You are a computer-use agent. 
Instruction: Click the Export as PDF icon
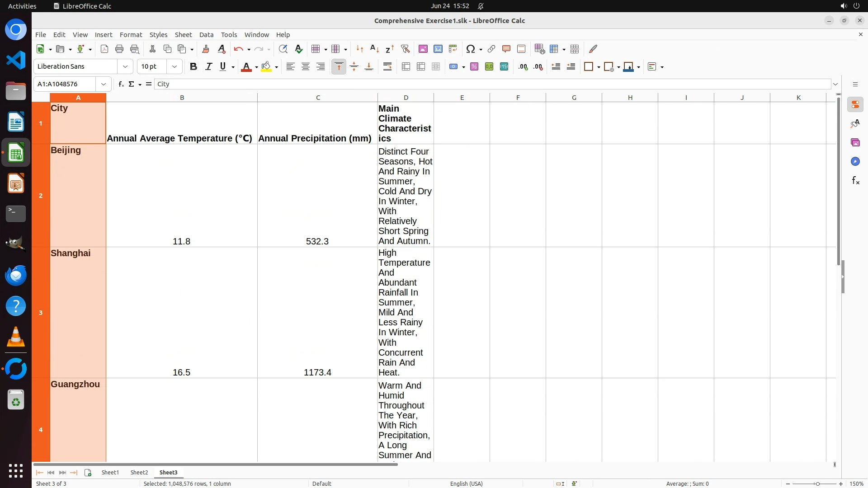[x=104, y=49]
